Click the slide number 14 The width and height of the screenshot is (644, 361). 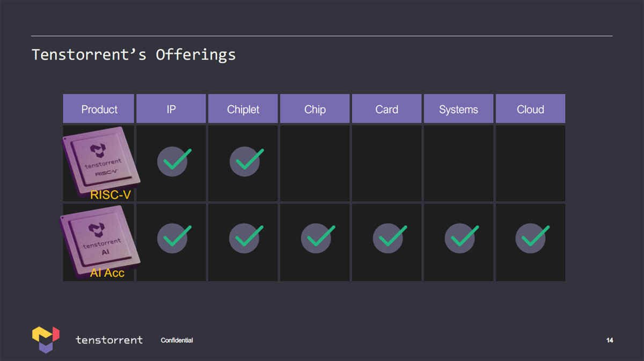[610, 340]
